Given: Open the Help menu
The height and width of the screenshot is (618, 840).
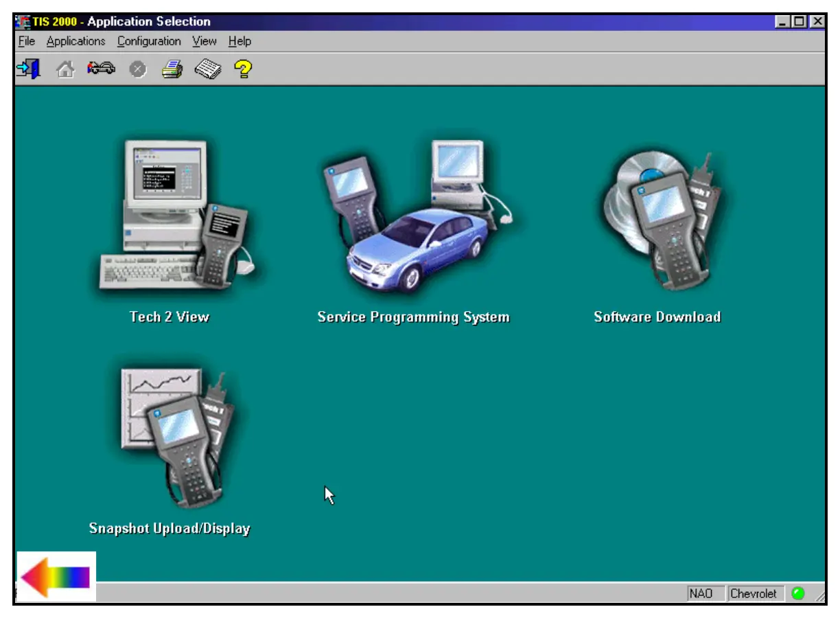Looking at the screenshot, I should pos(240,41).
